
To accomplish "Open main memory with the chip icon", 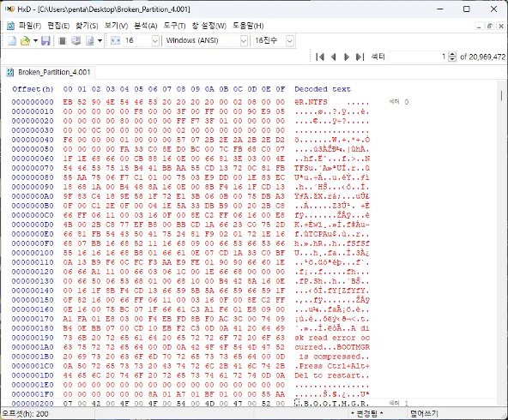I will (62, 41).
